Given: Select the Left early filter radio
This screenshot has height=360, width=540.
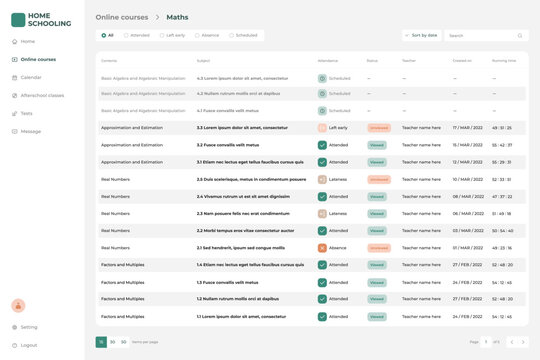Looking at the screenshot, I should point(162,35).
